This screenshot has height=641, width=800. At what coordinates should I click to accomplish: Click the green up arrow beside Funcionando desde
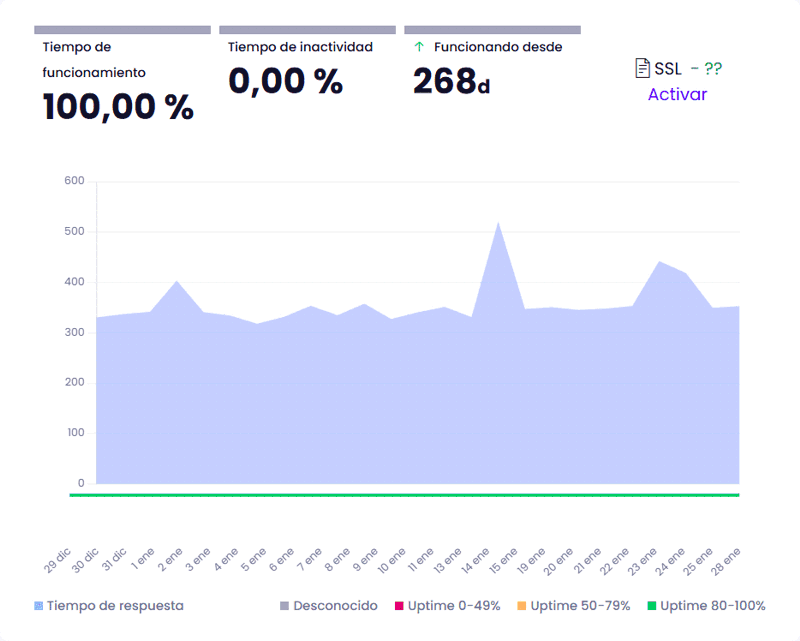419,47
